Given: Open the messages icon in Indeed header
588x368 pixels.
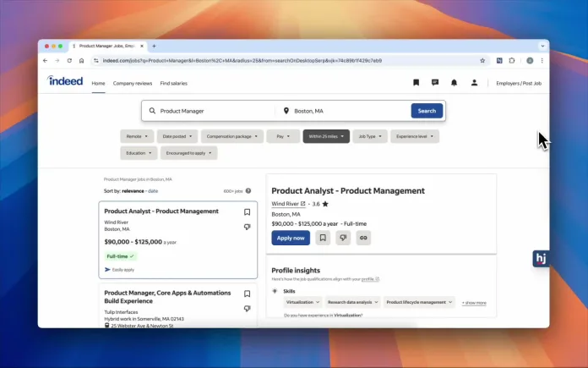Looking at the screenshot, I should pyautogui.click(x=435, y=83).
